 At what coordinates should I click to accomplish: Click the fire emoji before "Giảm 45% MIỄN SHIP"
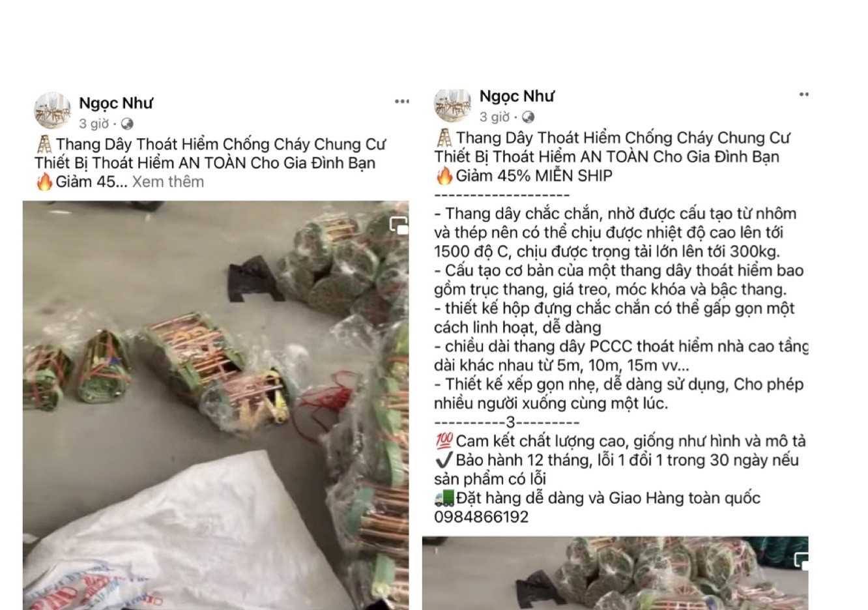point(444,175)
